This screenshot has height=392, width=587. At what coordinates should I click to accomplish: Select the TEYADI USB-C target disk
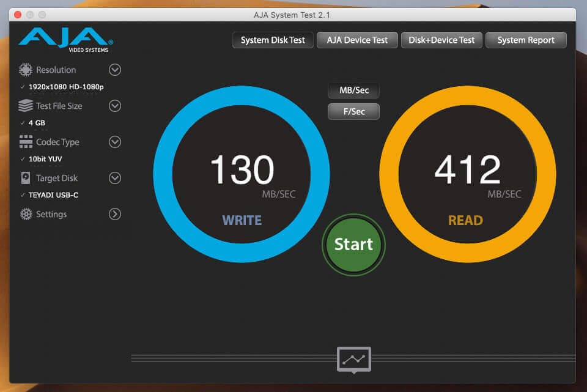(x=53, y=195)
